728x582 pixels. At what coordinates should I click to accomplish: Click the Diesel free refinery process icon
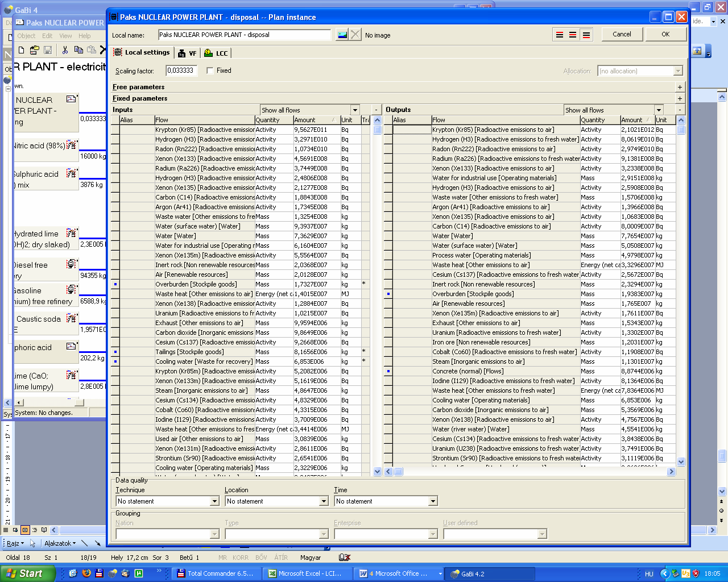point(72,264)
